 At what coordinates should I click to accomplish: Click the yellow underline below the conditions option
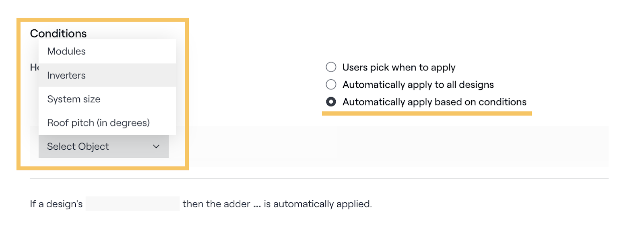click(x=427, y=114)
